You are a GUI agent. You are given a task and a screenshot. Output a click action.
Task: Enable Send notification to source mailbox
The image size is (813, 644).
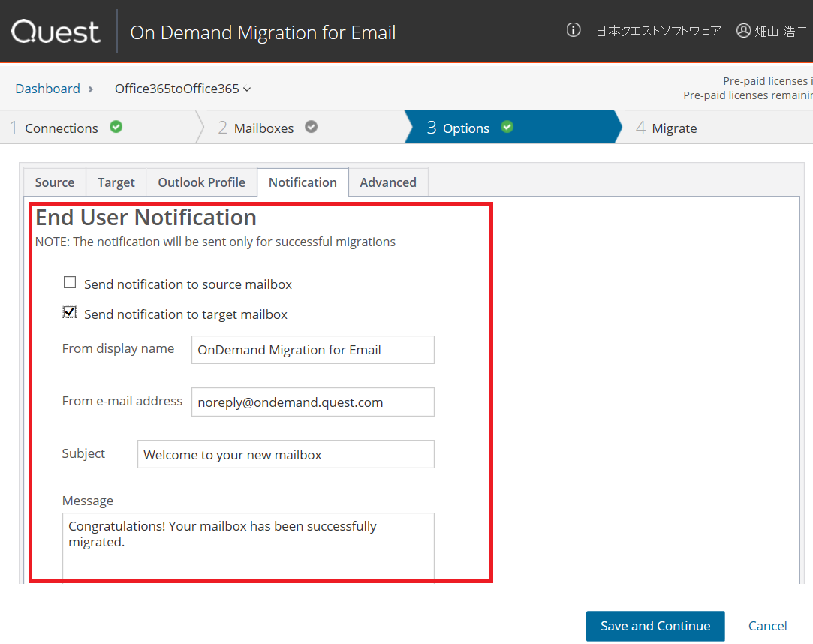(70, 282)
